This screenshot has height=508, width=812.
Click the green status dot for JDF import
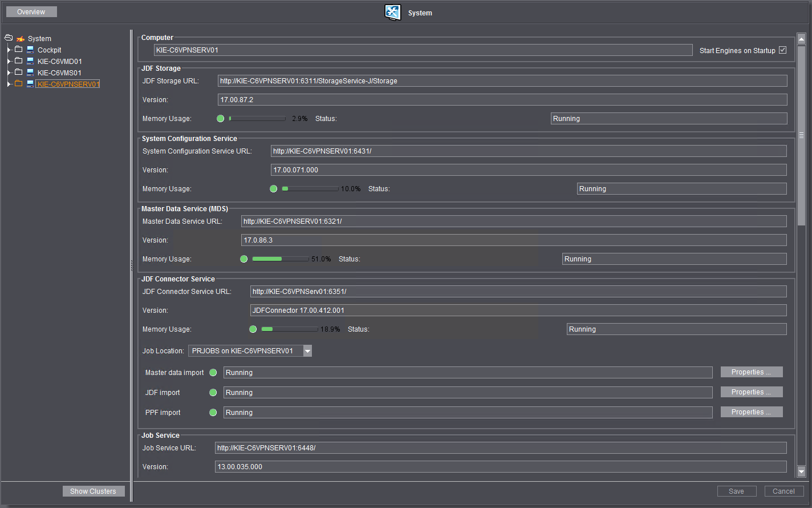tap(213, 392)
